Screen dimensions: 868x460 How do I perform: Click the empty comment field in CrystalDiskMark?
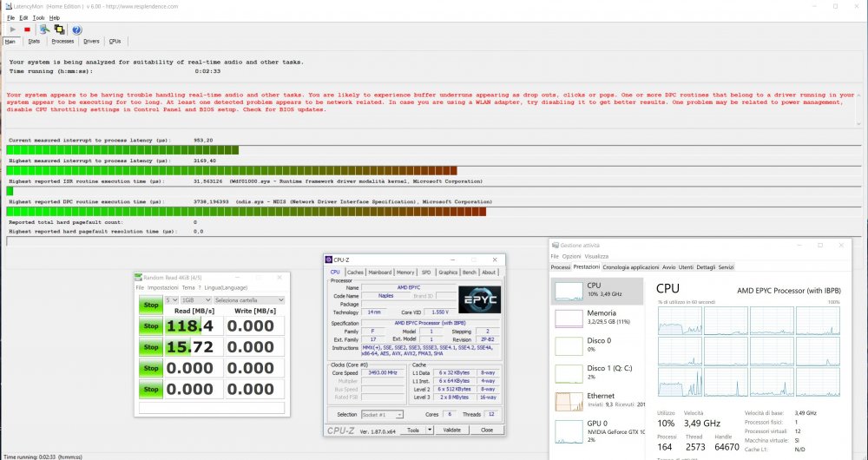(x=212, y=408)
